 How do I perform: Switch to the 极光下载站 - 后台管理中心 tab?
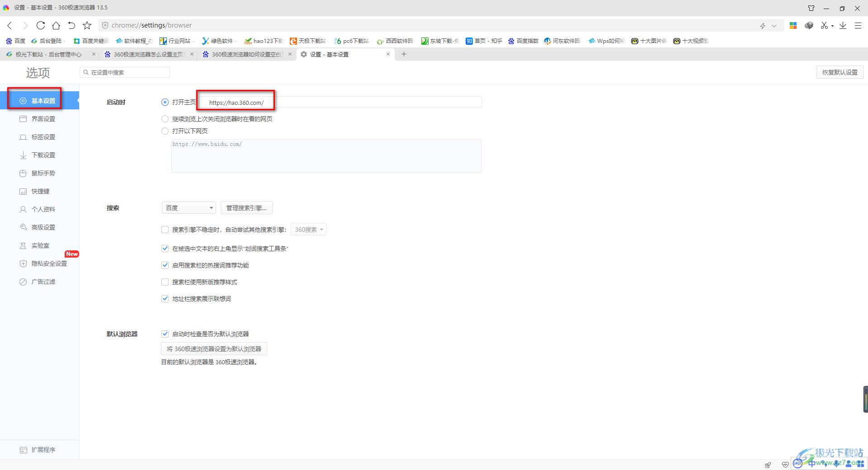(49, 54)
